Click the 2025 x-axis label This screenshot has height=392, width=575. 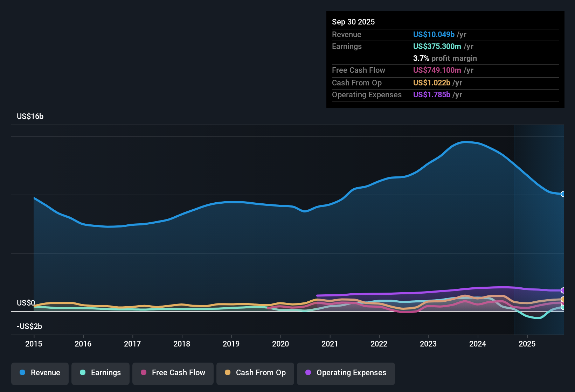click(527, 344)
